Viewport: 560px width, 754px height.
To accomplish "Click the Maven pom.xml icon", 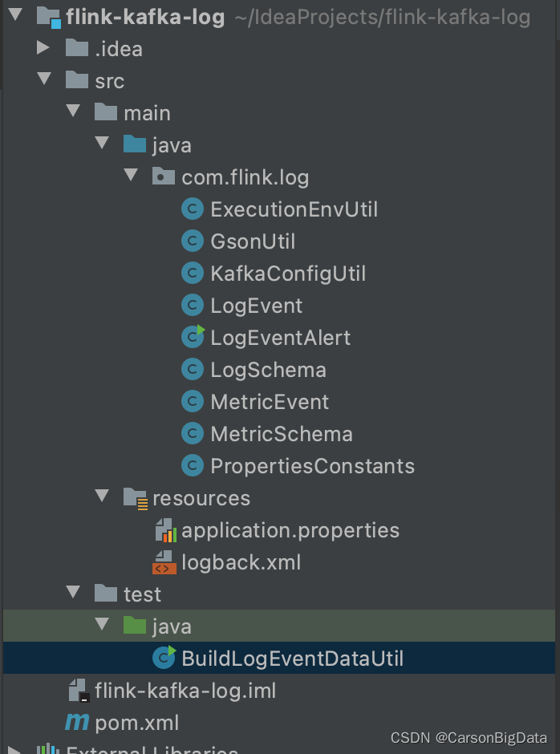I will pyautogui.click(x=77, y=722).
